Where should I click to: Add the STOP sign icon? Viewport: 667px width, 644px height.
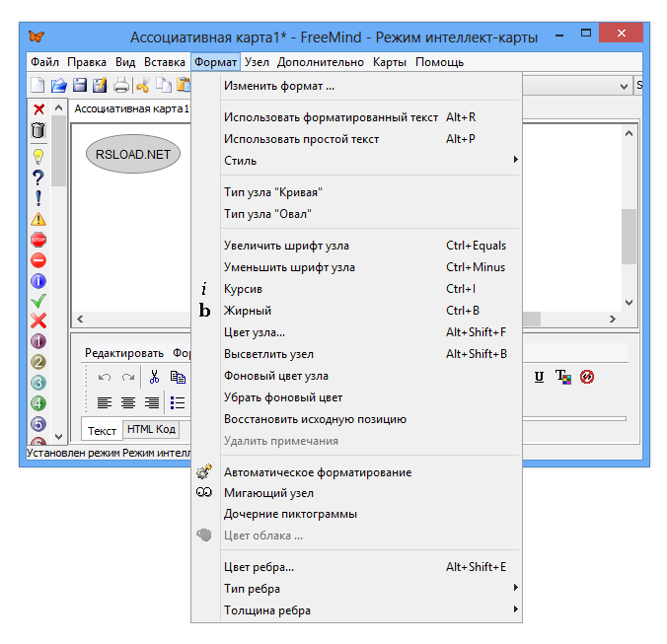pyautogui.click(x=38, y=240)
